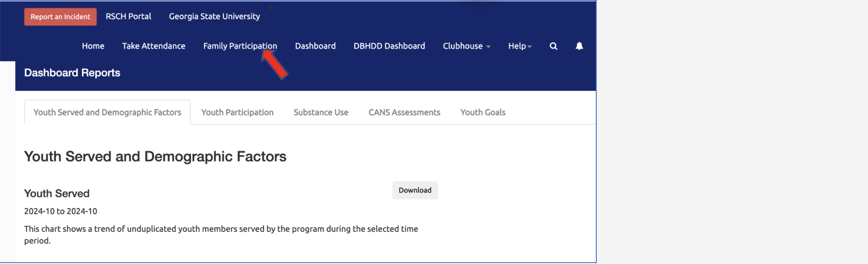868x264 pixels.
Task: Go to Home in navigation bar
Action: click(93, 46)
